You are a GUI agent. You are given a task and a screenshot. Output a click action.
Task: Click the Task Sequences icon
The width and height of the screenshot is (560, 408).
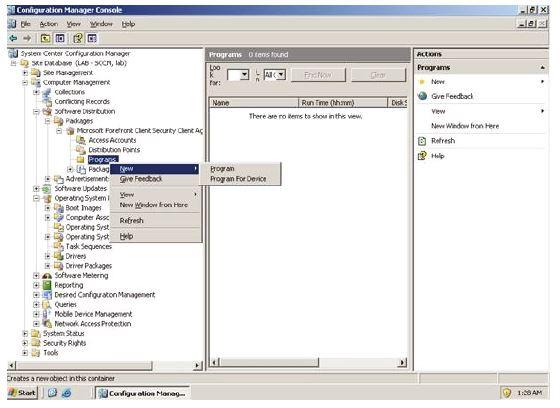[59, 247]
